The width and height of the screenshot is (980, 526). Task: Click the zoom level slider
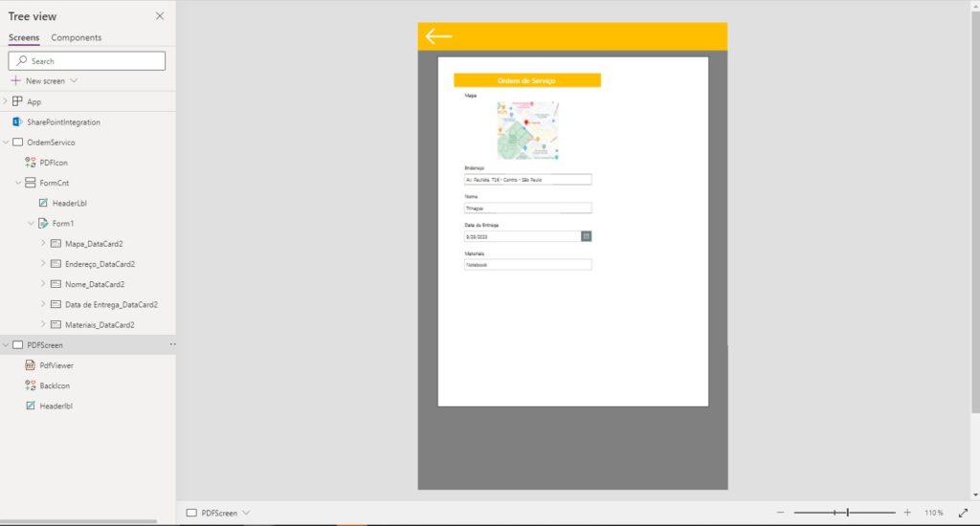pos(844,513)
